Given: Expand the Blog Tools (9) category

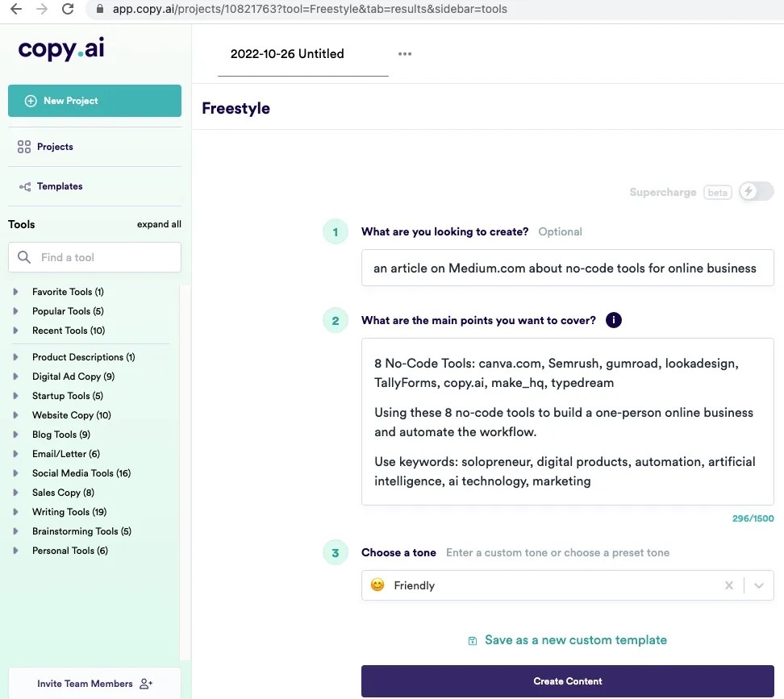Looking at the screenshot, I should click(x=15, y=435).
